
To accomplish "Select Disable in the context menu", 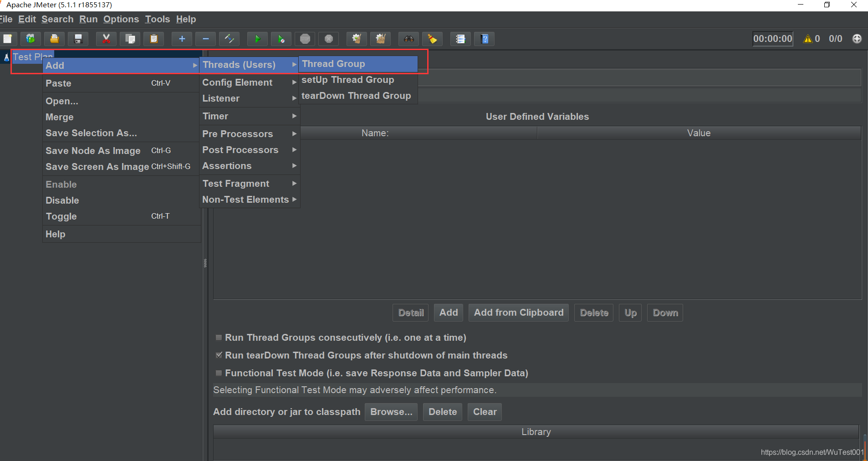I will [x=121, y=200].
